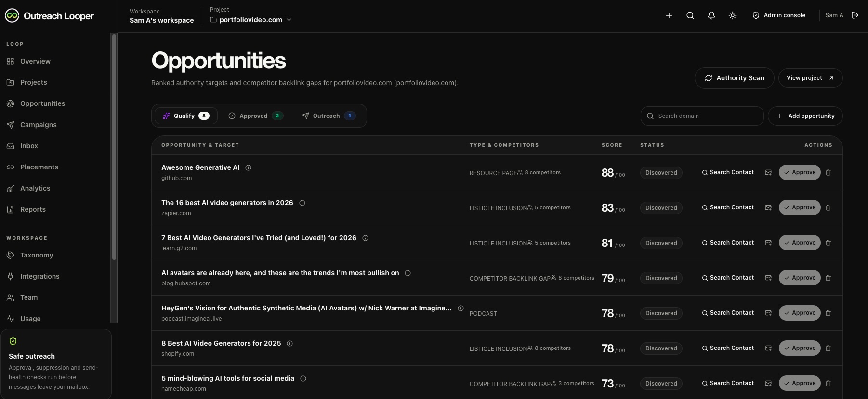This screenshot has width=868, height=399.
Task: Click the sidebar vertical scrollbar
Action: [114, 147]
